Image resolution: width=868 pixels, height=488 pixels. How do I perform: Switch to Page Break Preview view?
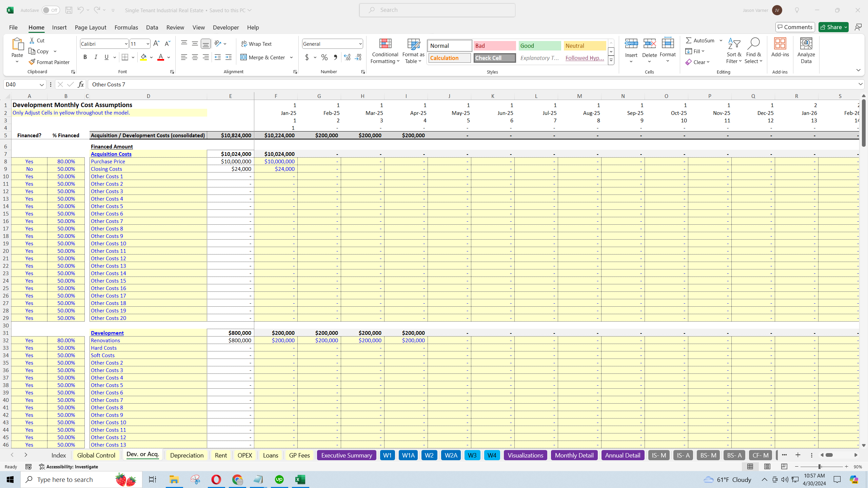point(784,467)
